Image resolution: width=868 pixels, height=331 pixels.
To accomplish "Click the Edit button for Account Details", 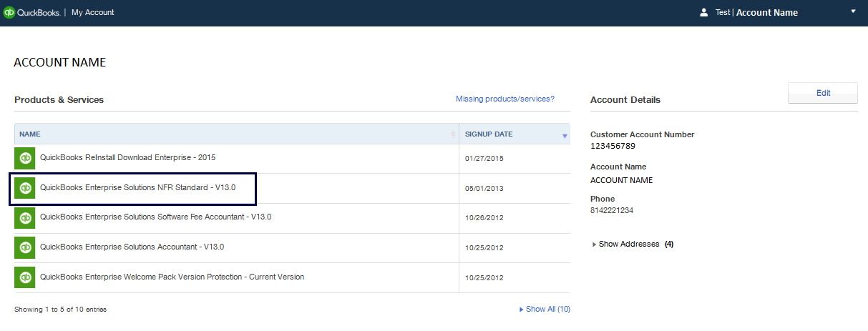I will coord(823,93).
